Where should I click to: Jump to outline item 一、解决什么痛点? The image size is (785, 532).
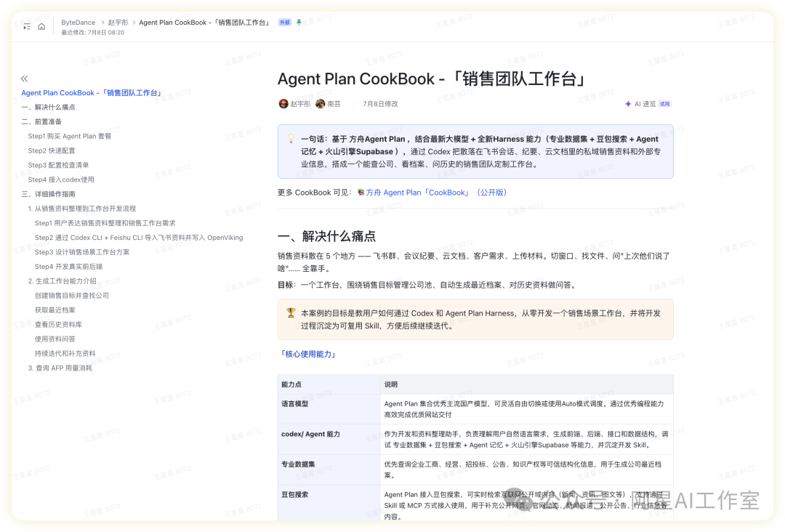[49, 107]
